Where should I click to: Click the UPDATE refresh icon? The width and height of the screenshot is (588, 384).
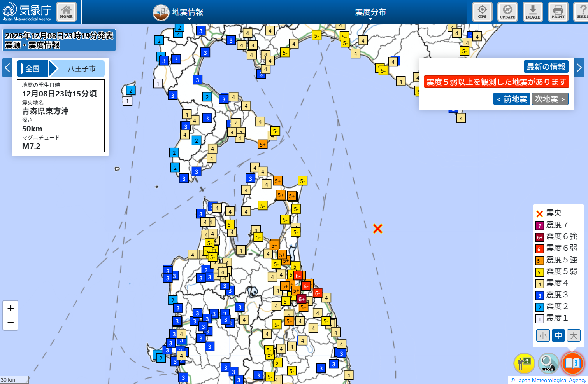(x=507, y=12)
